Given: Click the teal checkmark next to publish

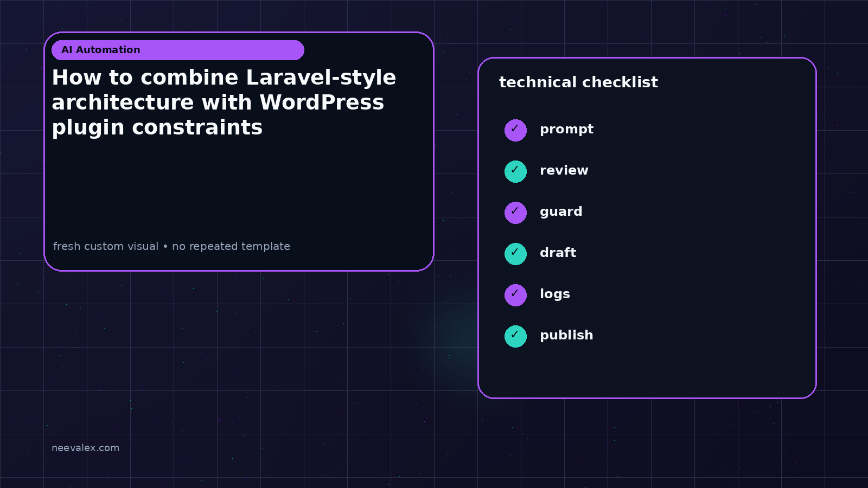Looking at the screenshot, I should pos(515,336).
